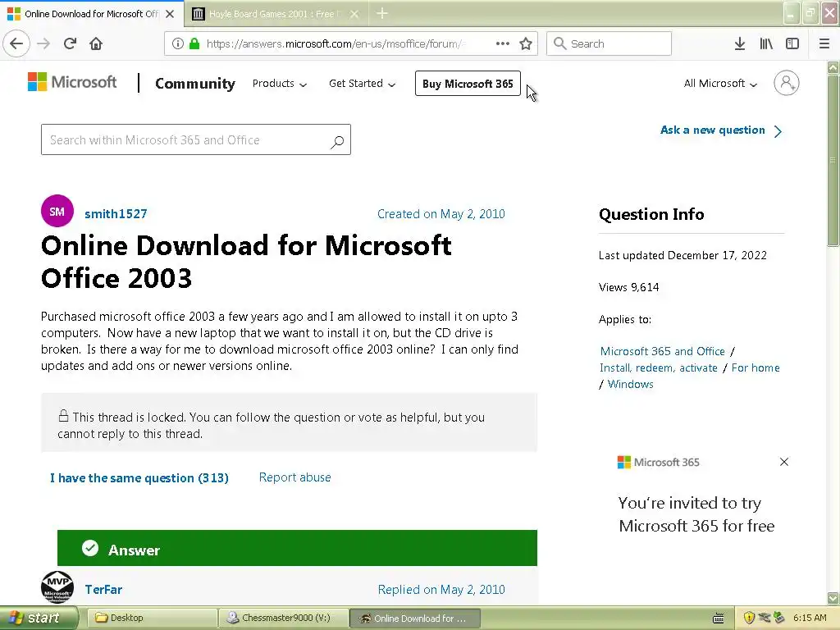
Task: Reload the page with the refresh icon
Action: pyautogui.click(x=70, y=43)
